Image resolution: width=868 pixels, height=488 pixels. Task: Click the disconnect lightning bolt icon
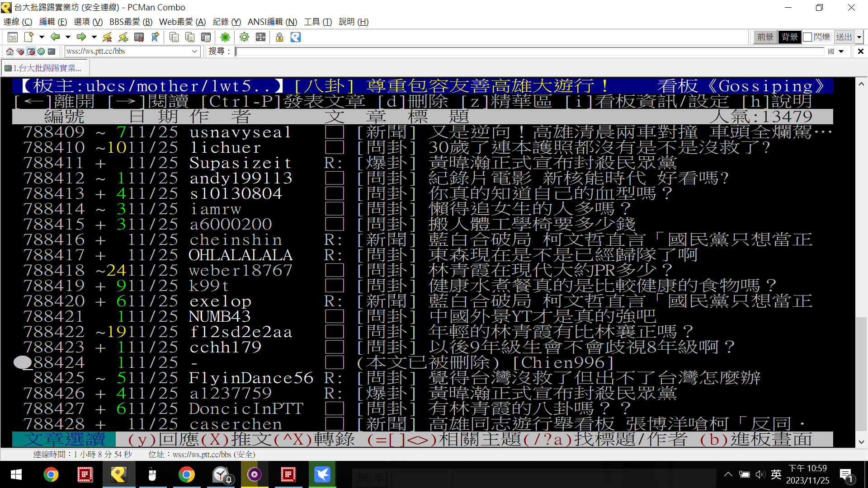(107, 37)
